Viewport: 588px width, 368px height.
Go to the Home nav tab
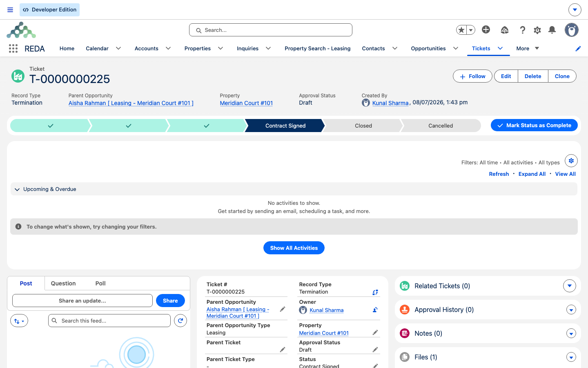pyautogui.click(x=67, y=48)
